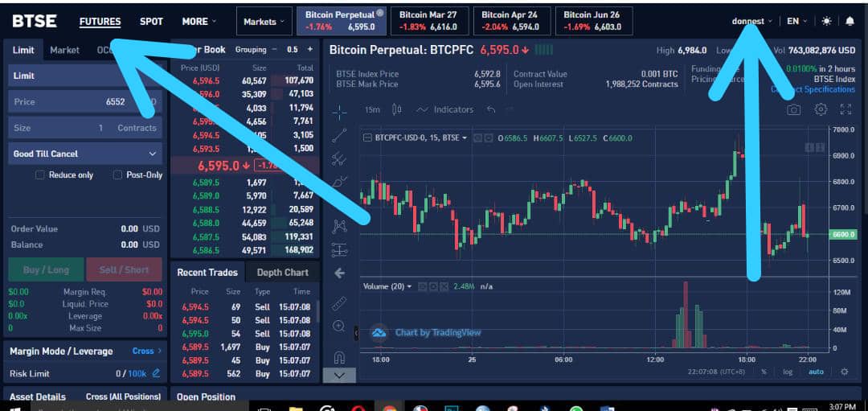
Task: Select the Depth Chart tab
Action: tap(282, 273)
